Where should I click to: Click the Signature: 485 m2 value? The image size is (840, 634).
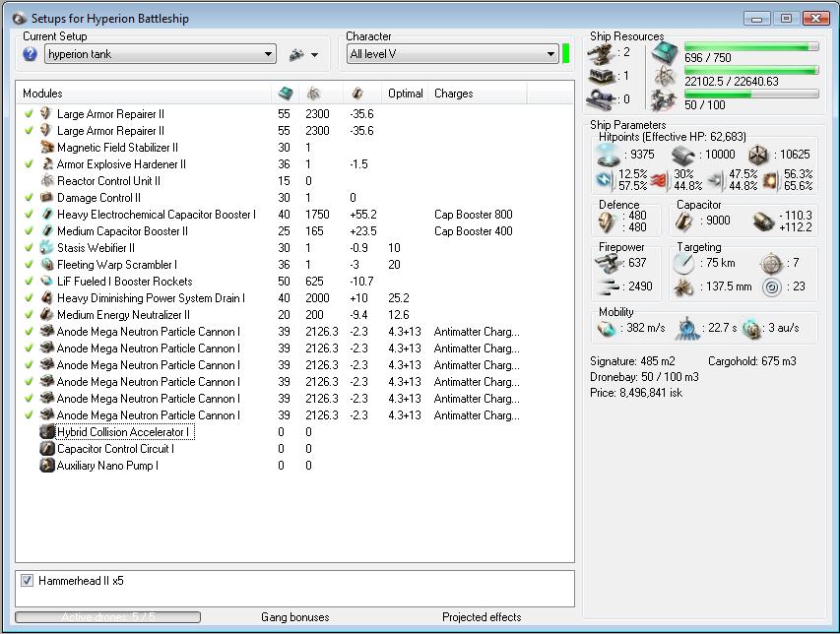(x=632, y=361)
